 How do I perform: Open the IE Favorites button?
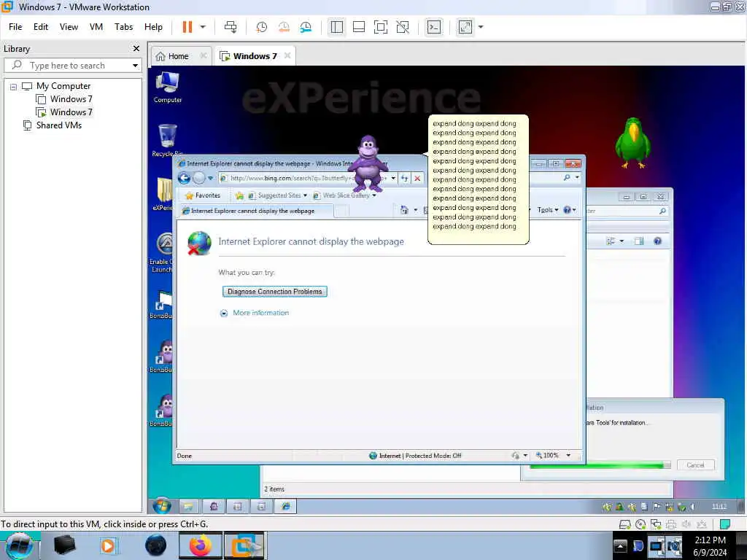203,195
